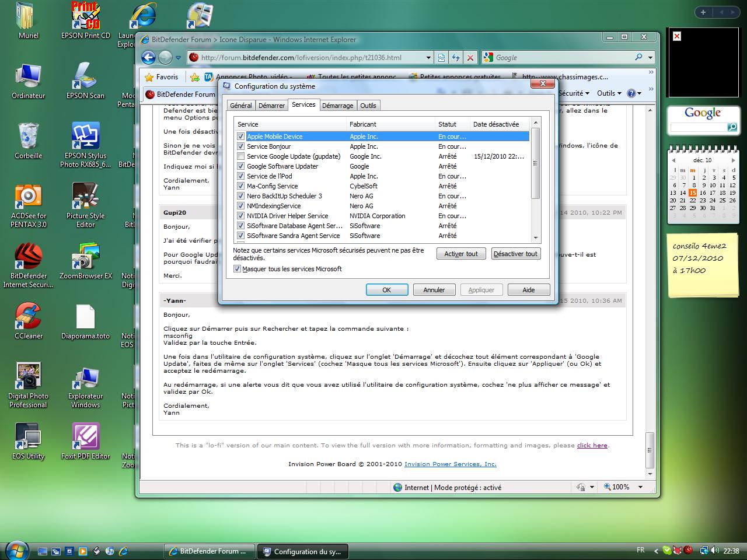747x560 pixels.
Task: Open ACDSee for PENTAX 3.0
Action: (28, 205)
